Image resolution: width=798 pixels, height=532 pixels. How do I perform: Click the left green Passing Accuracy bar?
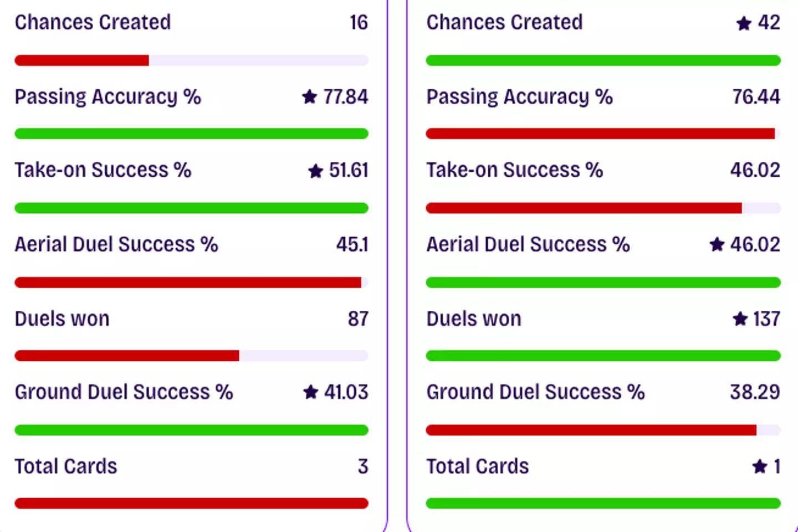click(x=191, y=134)
